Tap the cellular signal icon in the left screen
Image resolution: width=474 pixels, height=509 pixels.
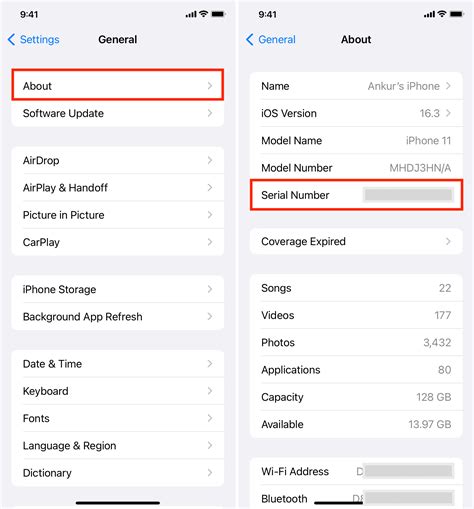point(191,14)
